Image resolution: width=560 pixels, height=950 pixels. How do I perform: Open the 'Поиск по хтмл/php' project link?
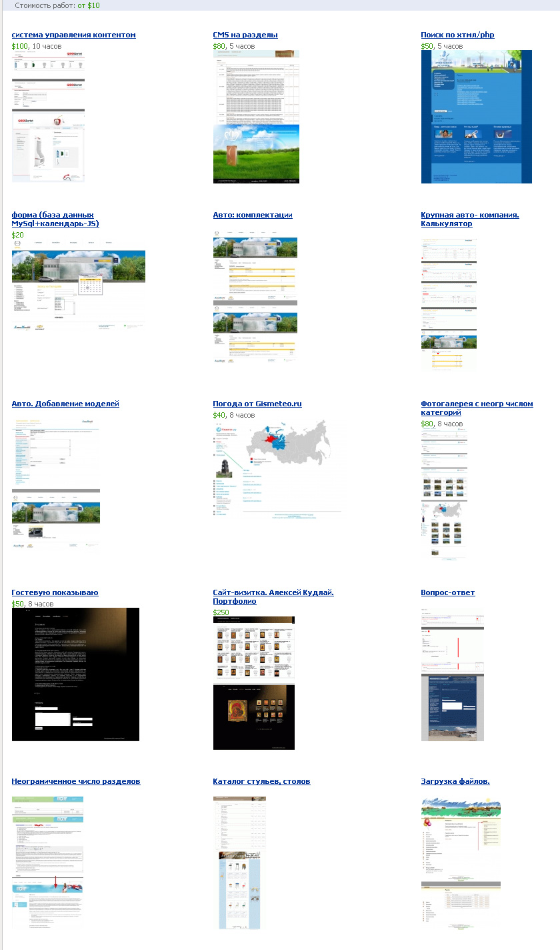point(457,35)
